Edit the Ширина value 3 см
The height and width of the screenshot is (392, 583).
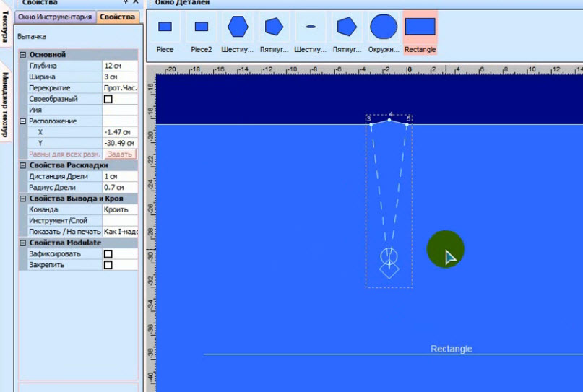[120, 77]
